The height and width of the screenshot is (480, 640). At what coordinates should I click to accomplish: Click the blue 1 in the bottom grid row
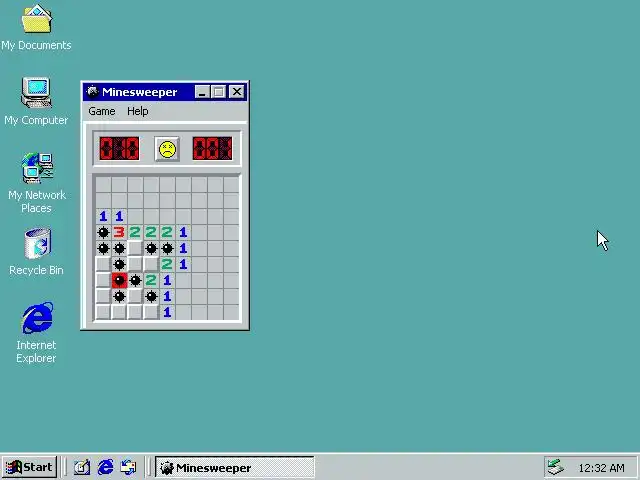tap(167, 313)
